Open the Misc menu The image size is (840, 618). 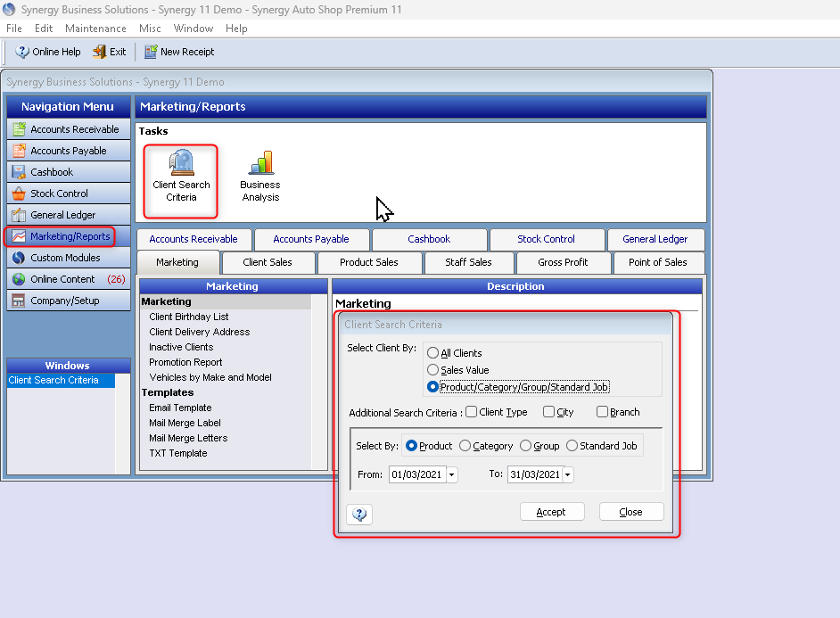150,29
